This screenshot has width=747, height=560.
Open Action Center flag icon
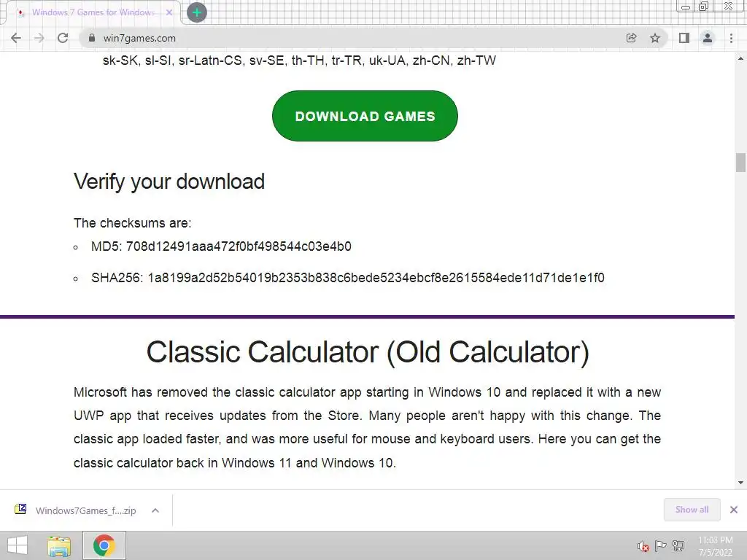click(660, 545)
